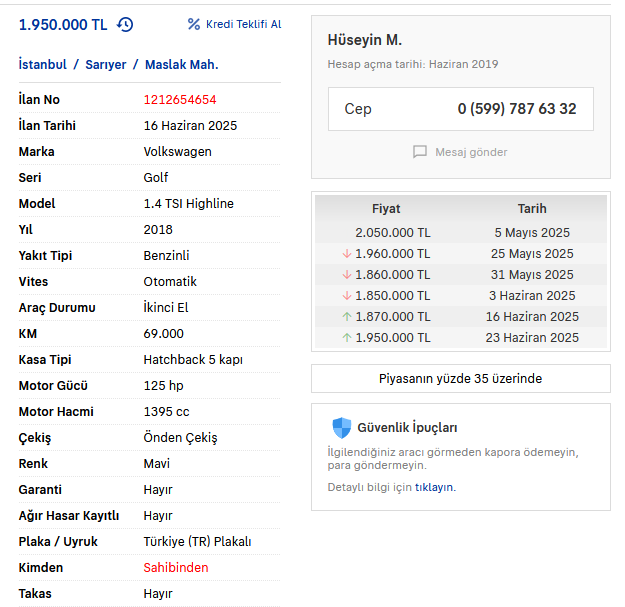Click 1.4 TSI Highline model value

(x=189, y=204)
